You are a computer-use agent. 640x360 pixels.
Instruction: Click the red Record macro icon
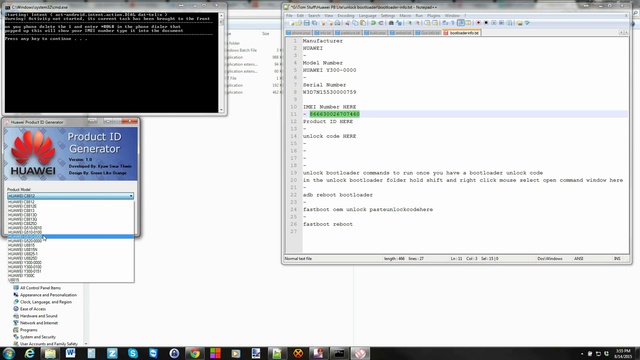click(478, 23)
